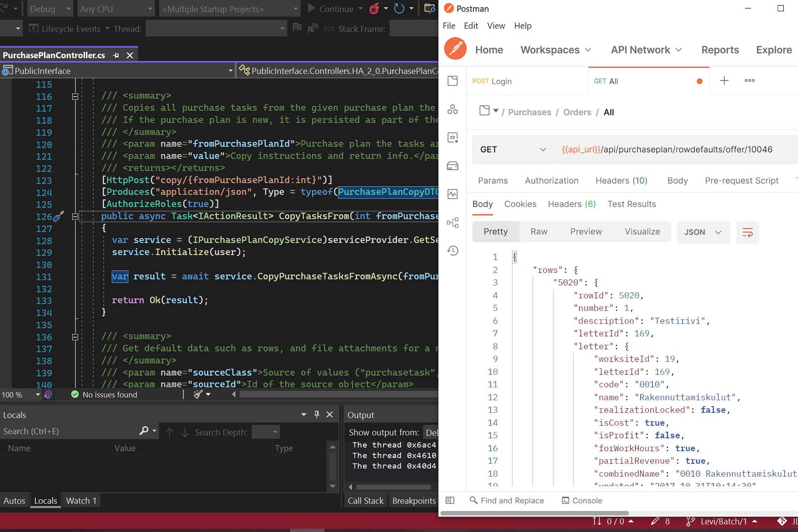Click the Postman Environments icon in sidebar
798x532 pixels.
[x=453, y=138]
